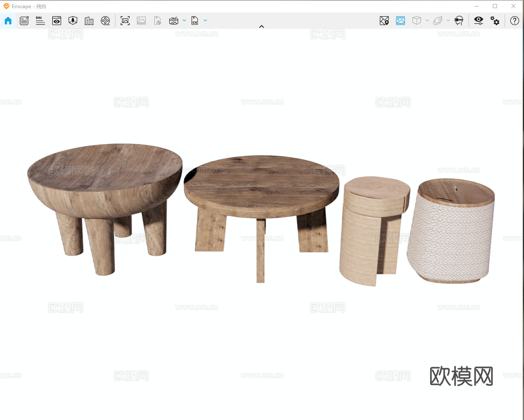The image size is (524, 420).
Task: Toggle BIM information mode
Action: [40, 21]
